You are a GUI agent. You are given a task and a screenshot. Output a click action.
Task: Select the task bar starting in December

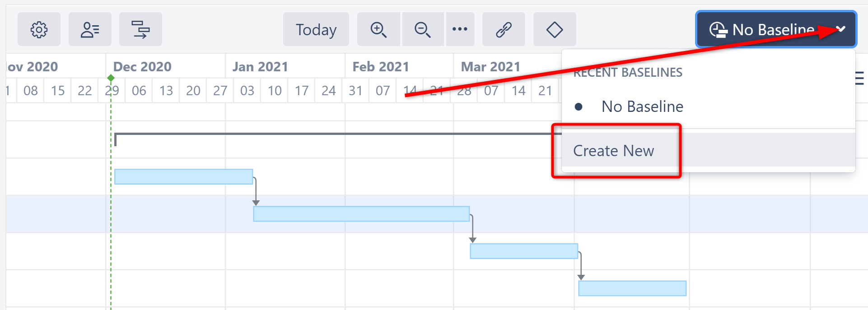tap(183, 176)
